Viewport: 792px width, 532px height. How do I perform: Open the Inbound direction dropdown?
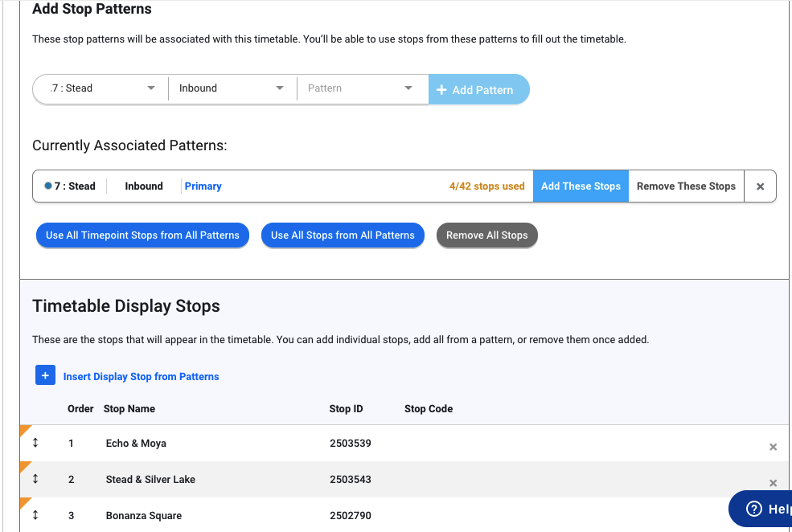[x=232, y=88]
